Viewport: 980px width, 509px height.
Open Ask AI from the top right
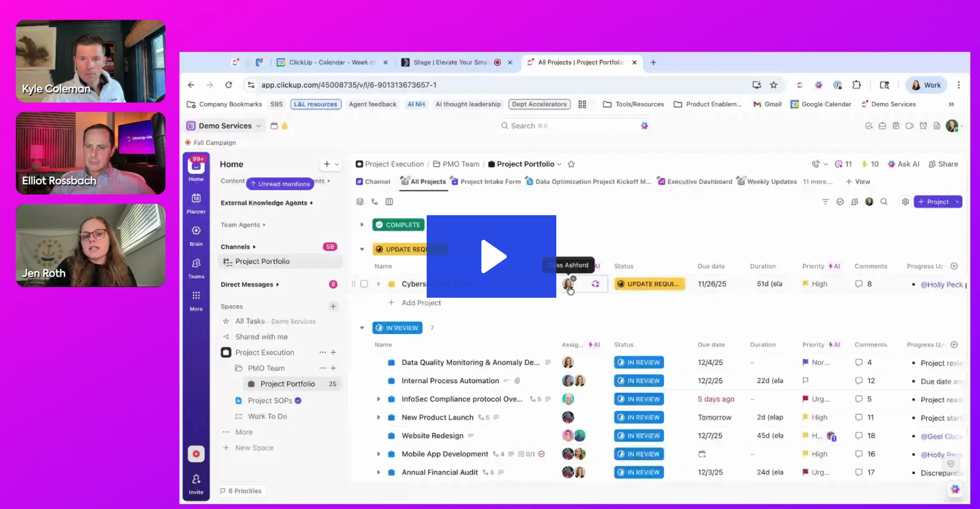tap(903, 164)
